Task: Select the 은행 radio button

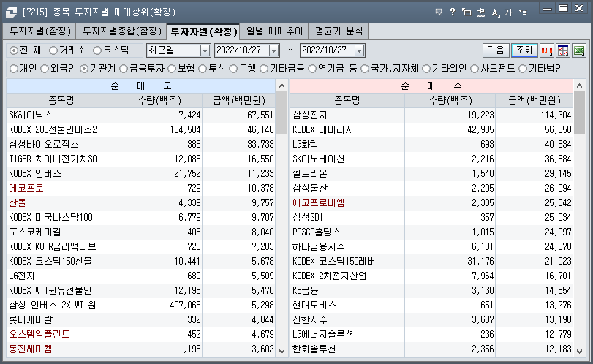Action: coord(234,69)
